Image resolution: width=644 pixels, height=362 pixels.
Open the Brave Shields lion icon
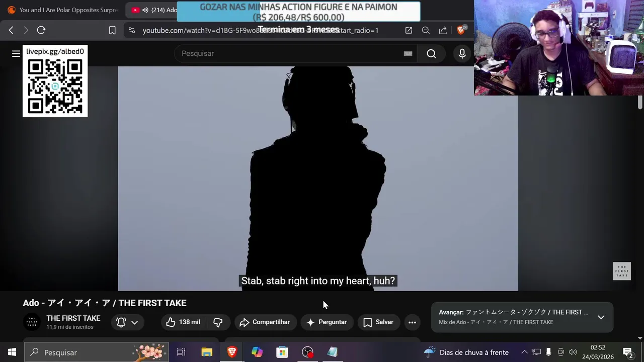click(x=461, y=30)
